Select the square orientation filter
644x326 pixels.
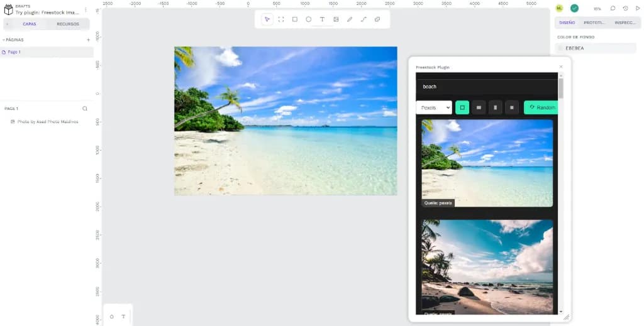click(x=512, y=107)
